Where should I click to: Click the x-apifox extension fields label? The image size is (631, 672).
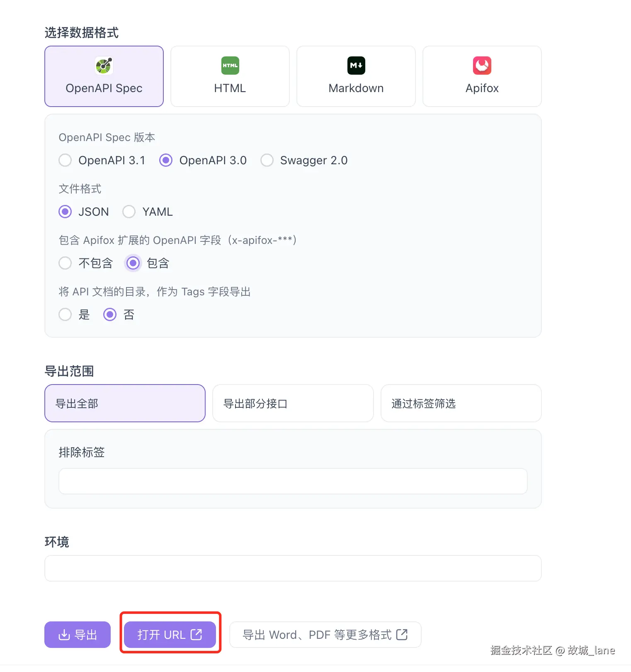tap(178, 240)
